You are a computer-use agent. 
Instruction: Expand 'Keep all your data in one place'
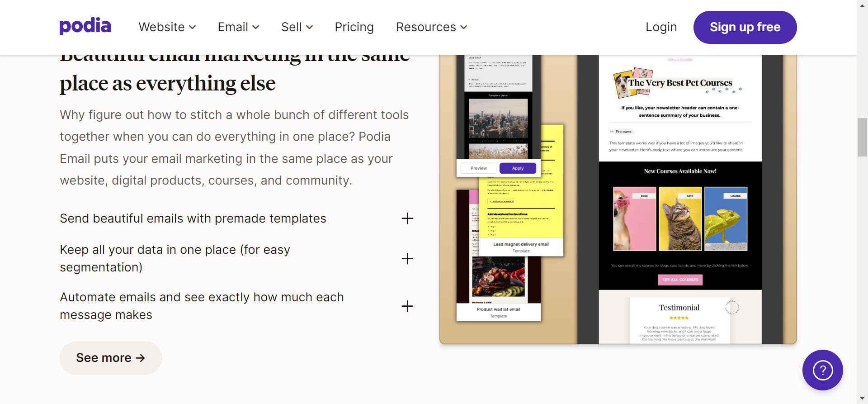(407, 259)
